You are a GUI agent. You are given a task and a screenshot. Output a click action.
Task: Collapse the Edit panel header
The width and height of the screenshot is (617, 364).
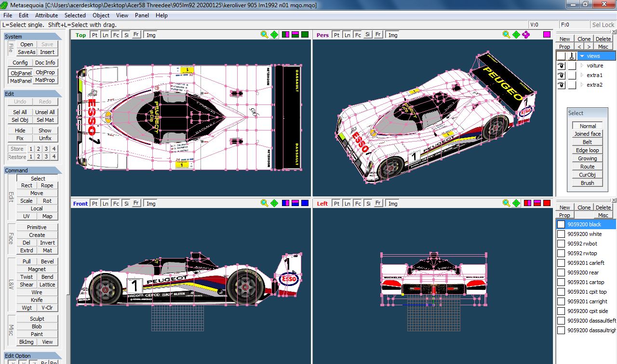click(33, 93)
